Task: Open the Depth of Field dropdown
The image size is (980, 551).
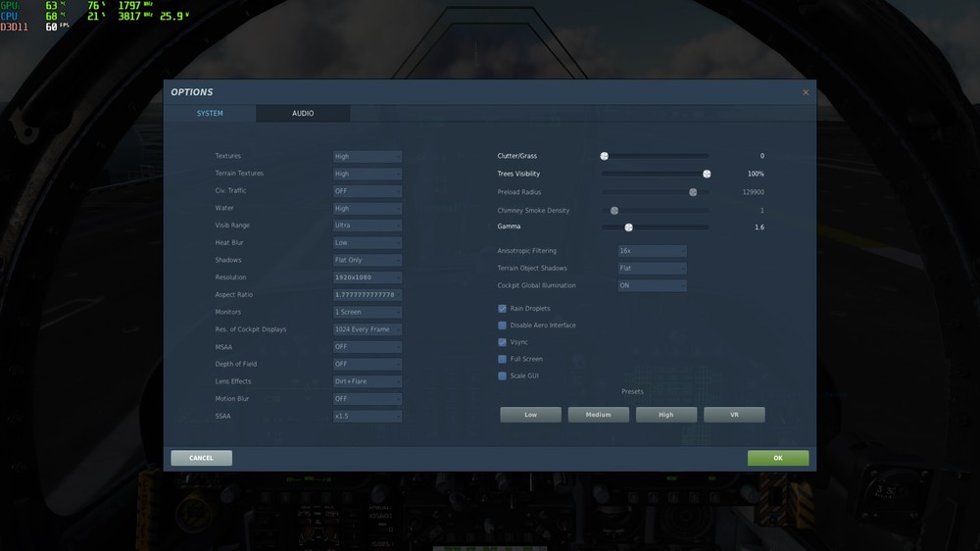Action: point(367,364)
